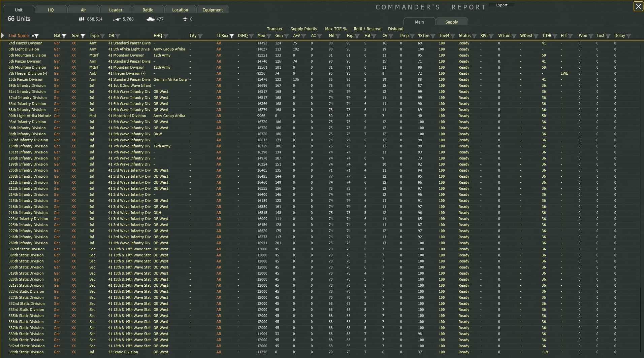Click the Refit / Reserve button
644x358 pixels.
click(x=367, y=29)
